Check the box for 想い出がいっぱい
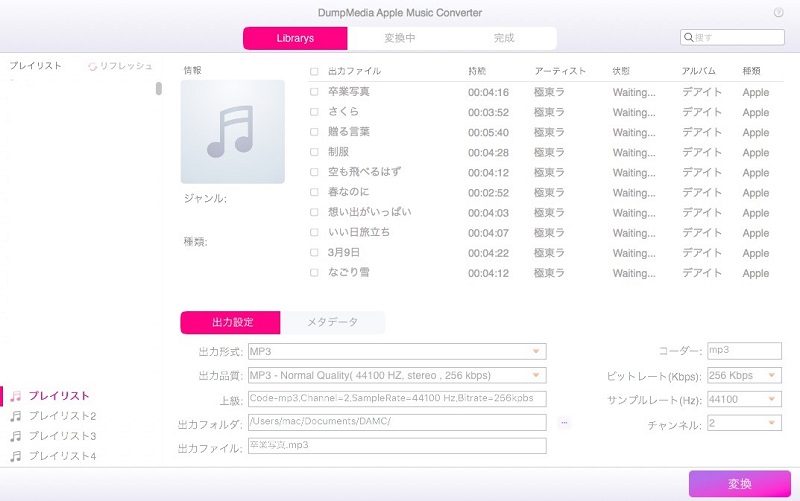 (x=314, y=212)
